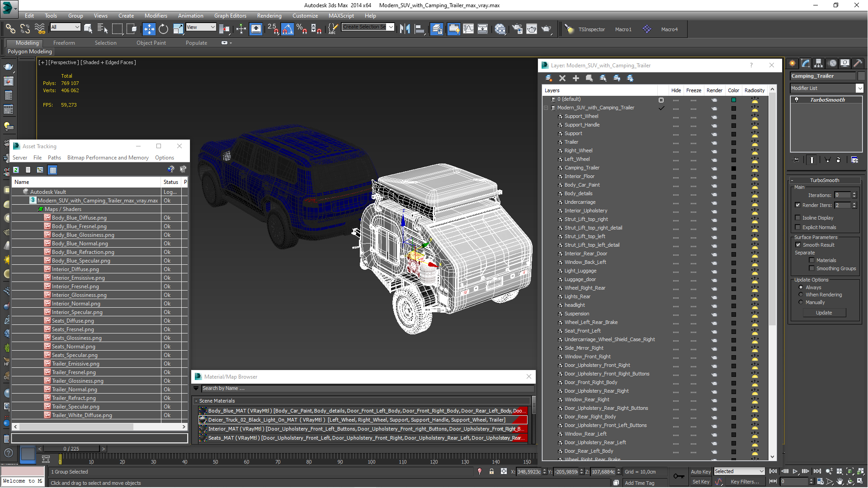This screenshot has height=488, width=868.
Task: Toggle TurboSmooth modifier lightbulb
Action: pos(797,100)
